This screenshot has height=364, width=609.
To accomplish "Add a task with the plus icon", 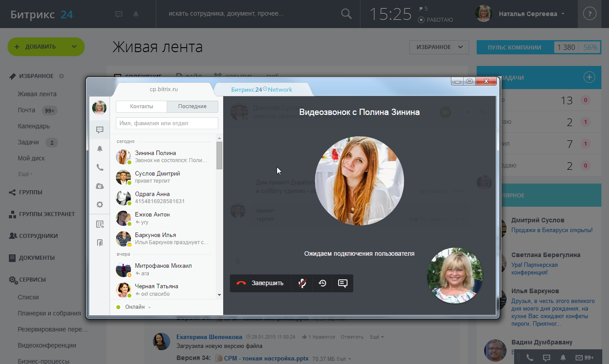I will point(589,78).
